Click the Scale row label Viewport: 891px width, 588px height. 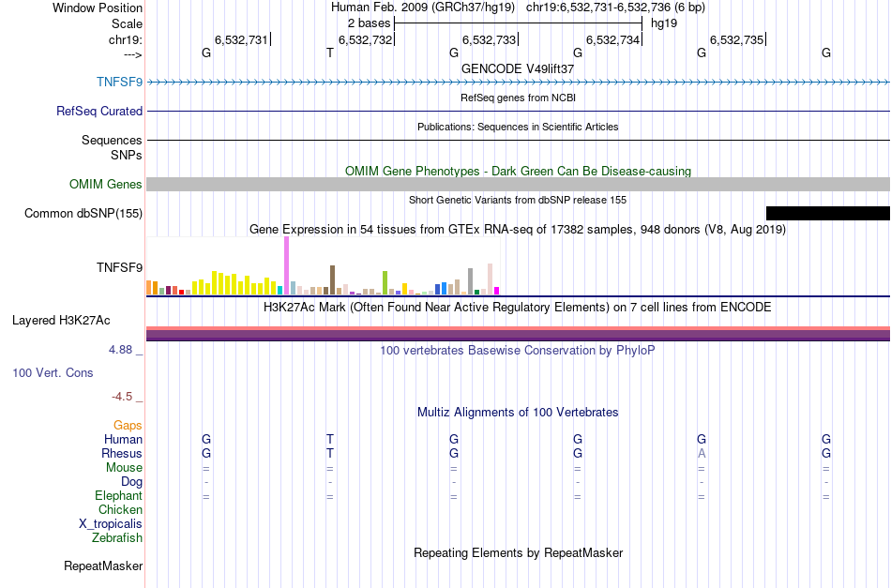click(x=128, y=23)
